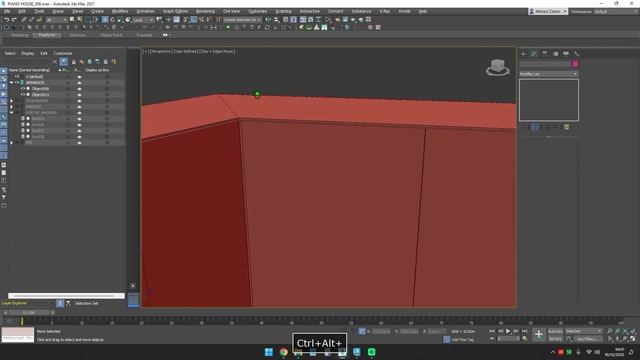Open the Selected key filter dropdown
The width and height of the screenshot is (640, 360).
(x=584, y=331)
